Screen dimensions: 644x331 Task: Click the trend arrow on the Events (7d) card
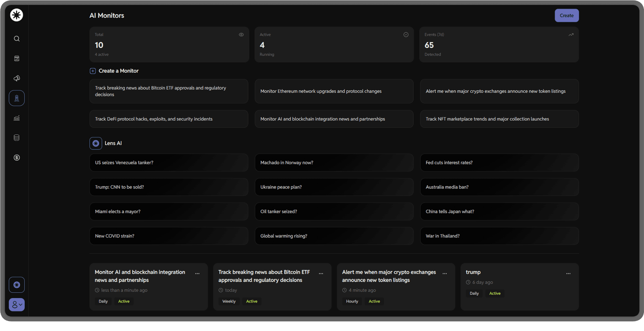571,35
